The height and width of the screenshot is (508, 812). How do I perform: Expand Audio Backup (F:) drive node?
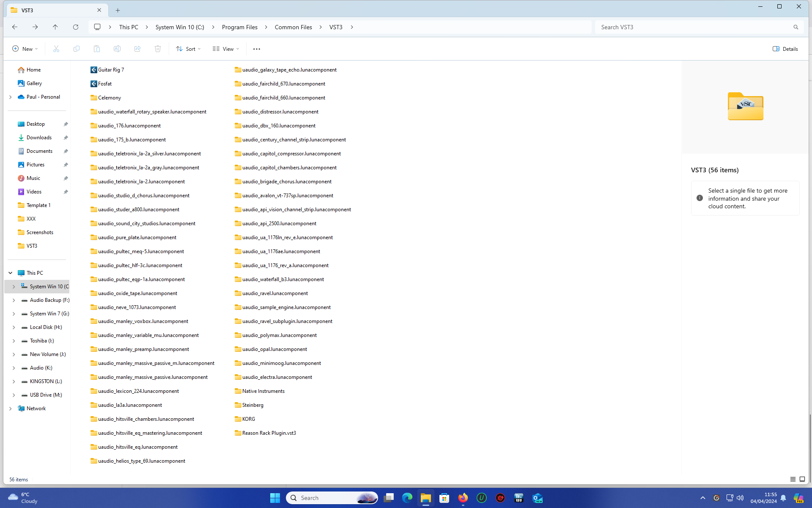pyautogui.click(x=14, y=300)
